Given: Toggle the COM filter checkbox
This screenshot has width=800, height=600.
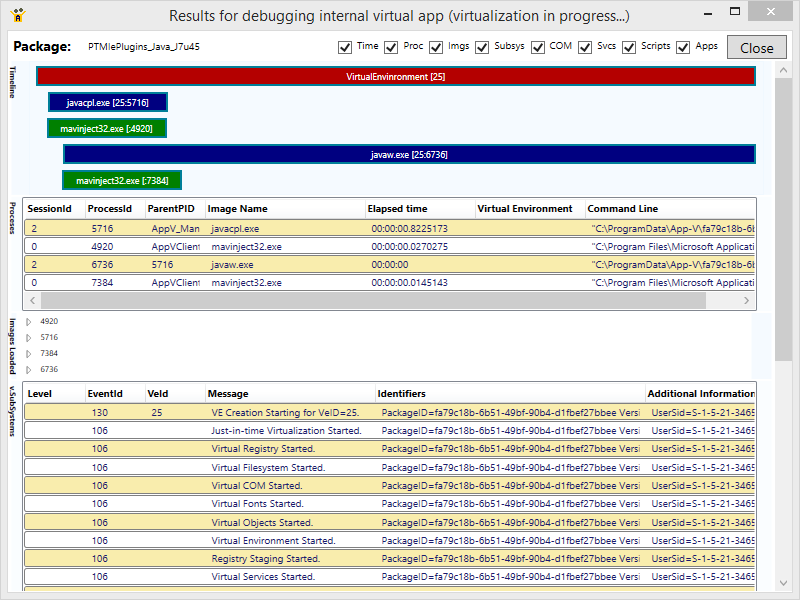Looking at the screenshot, I should point(537,46).
